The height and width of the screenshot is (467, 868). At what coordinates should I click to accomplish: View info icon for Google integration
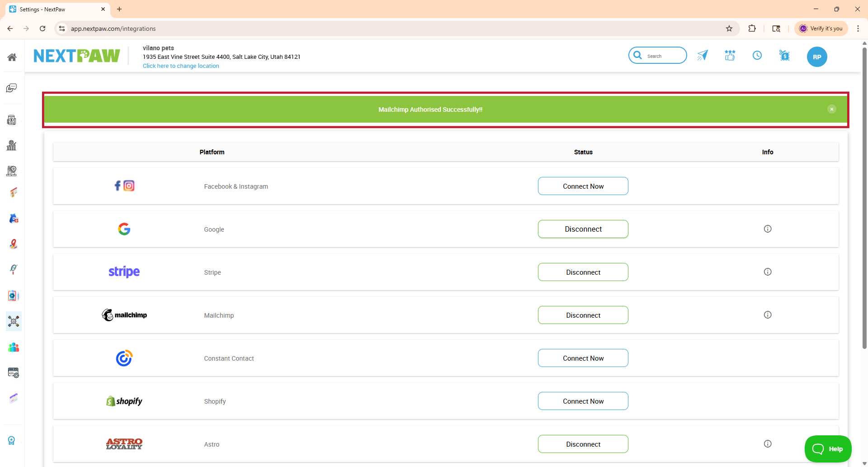pos(768,229)
